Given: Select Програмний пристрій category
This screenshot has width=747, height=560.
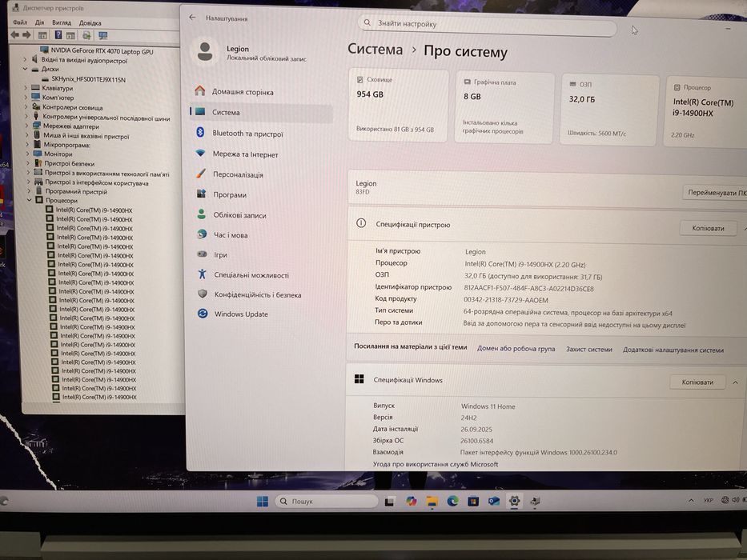Looking at the screenshot, I should (x=76, y=191).
